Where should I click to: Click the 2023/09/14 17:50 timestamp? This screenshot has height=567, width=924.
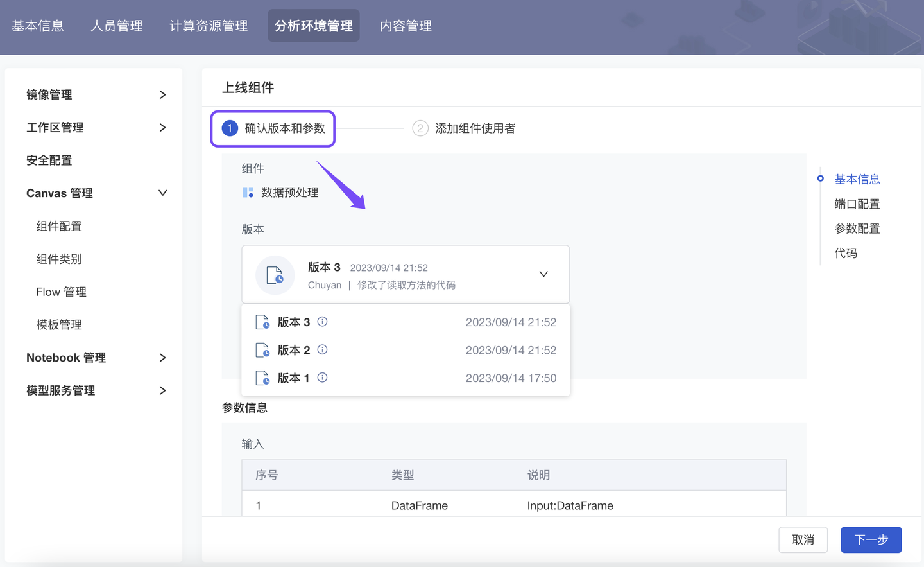pyautogui.click(x=511, y=378)
